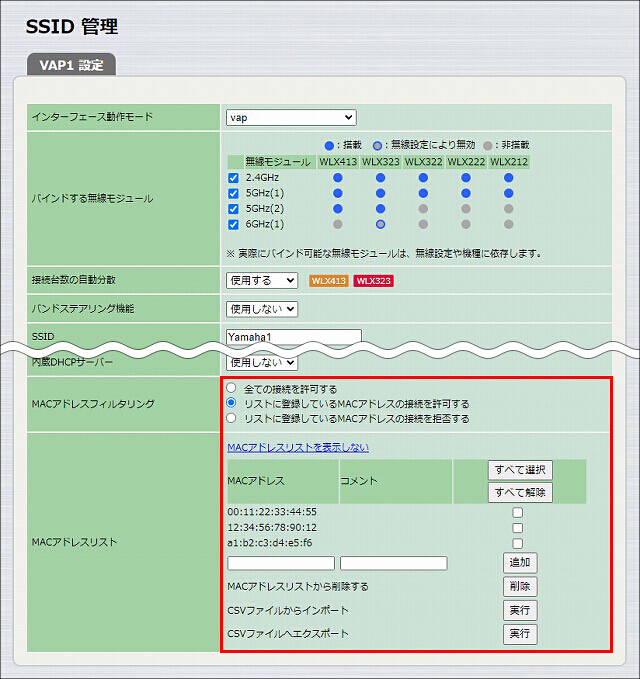Click the gray 非搭載 legend dot
Image resolution: width=640 pixels, height=679 pixels.
(488, 146)
